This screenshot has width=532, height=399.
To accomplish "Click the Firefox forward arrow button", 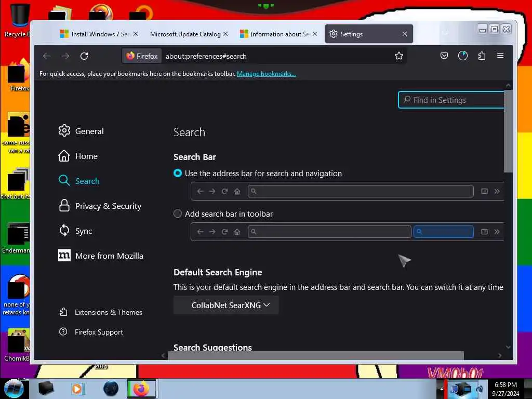I will click(x=65, y=56).
